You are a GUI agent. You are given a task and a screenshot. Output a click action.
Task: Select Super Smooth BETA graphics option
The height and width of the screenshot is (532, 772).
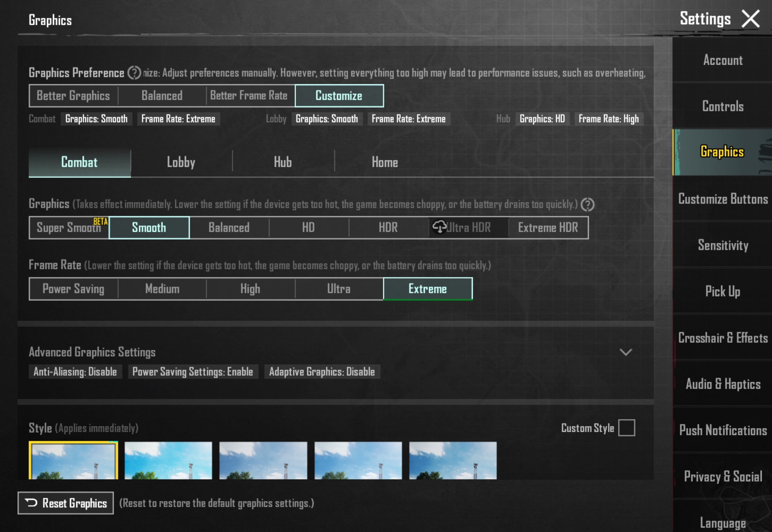pos(69,228)
